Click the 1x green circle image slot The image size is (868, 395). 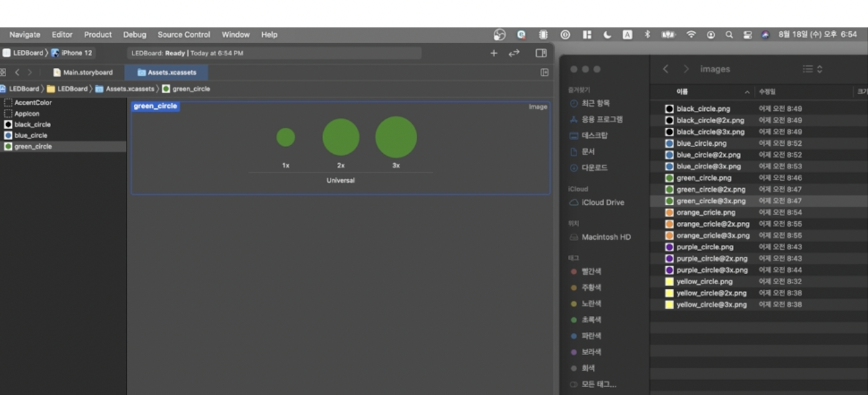[x=286, y=138]
